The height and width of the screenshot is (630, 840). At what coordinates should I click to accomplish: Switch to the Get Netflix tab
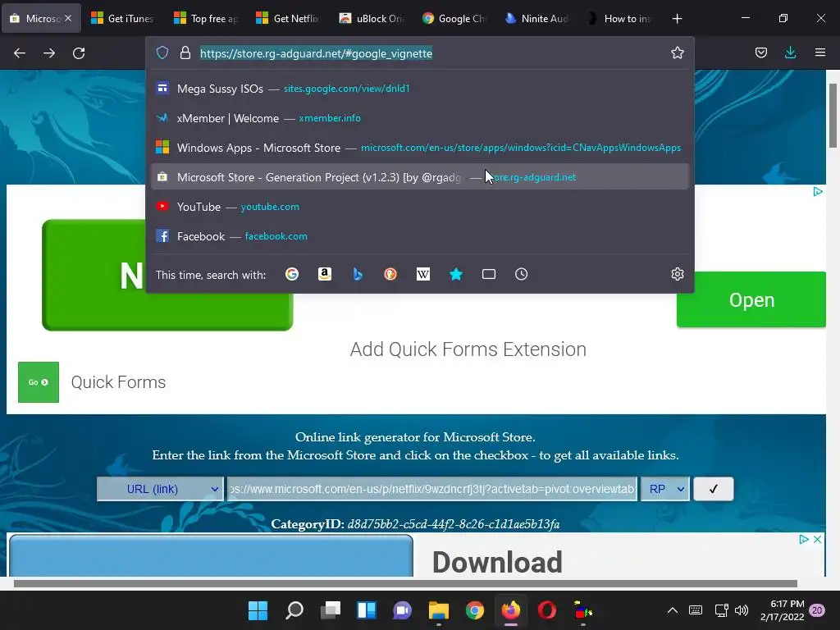(x=288, y=19)
